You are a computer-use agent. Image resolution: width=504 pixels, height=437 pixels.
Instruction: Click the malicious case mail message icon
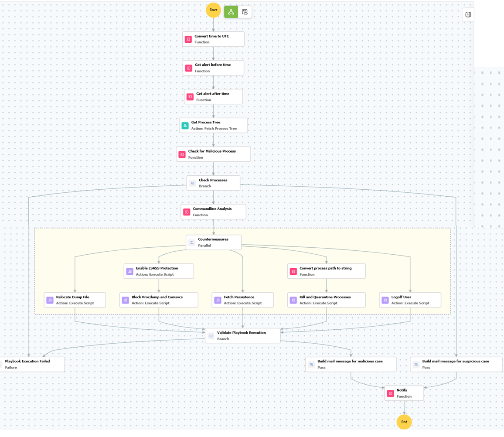click(311, 364)
